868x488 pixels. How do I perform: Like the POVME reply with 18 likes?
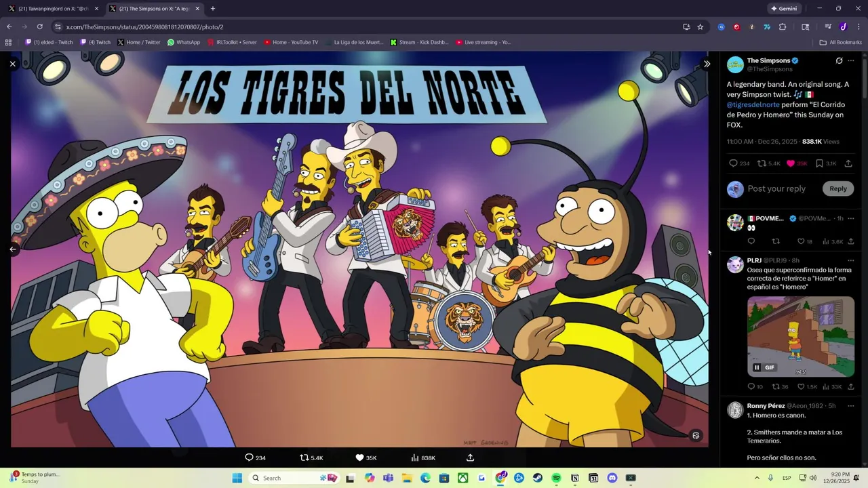[x=801, y=241]
